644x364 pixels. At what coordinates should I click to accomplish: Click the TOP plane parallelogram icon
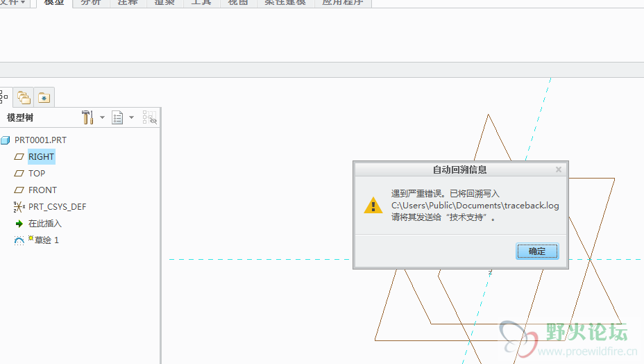pyautogui.click(x=19, y=174)
